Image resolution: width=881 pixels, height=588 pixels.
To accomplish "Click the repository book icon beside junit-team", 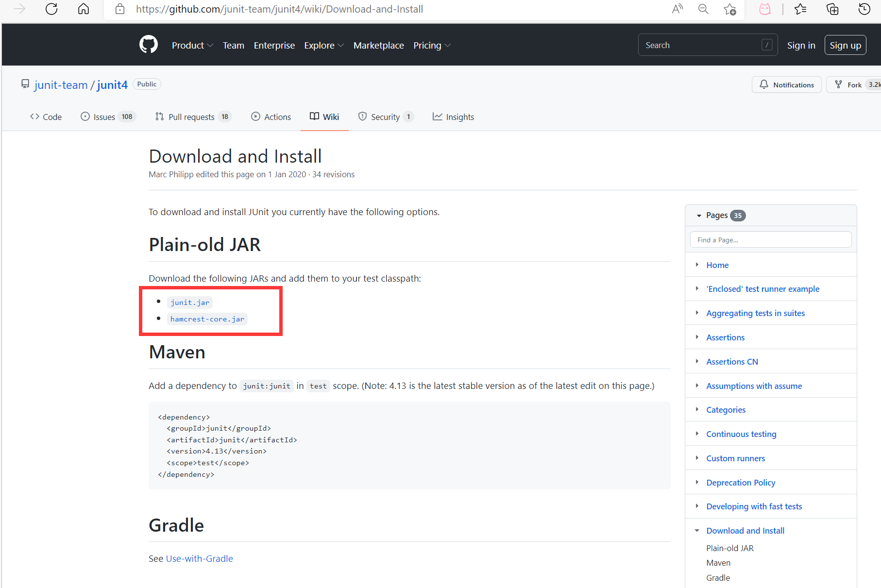I will [25, 84].
